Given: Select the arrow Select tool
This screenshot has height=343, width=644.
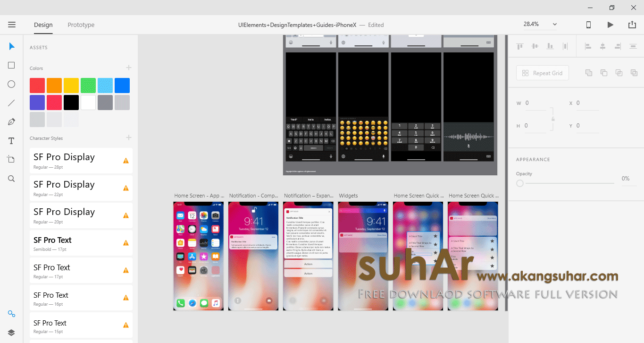Looking at the screenshot, I should point(12,46).
